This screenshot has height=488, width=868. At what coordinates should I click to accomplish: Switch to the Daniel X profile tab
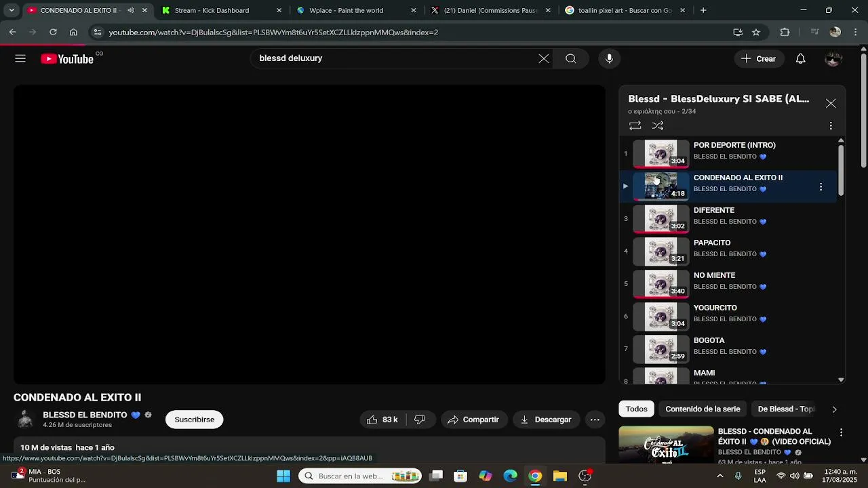pyautogui.click(x=491, y=10)
